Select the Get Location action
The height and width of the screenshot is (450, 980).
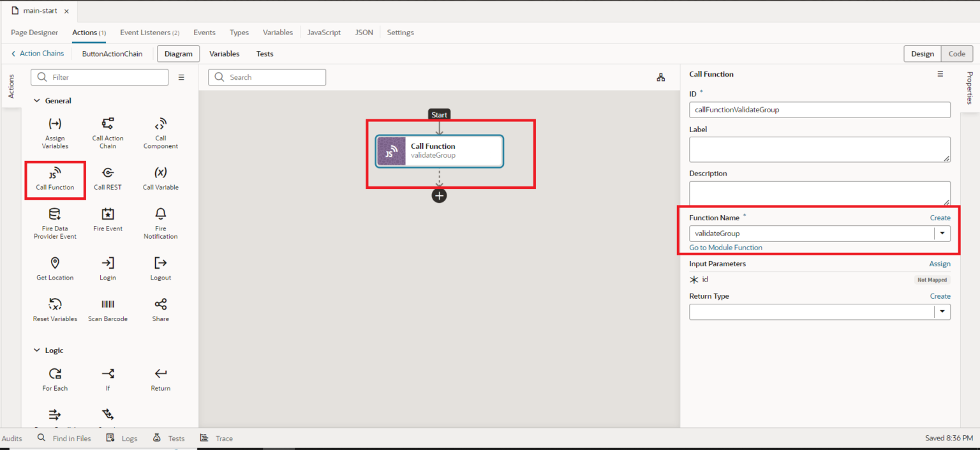pyautogui.click(x=55, y=267)
